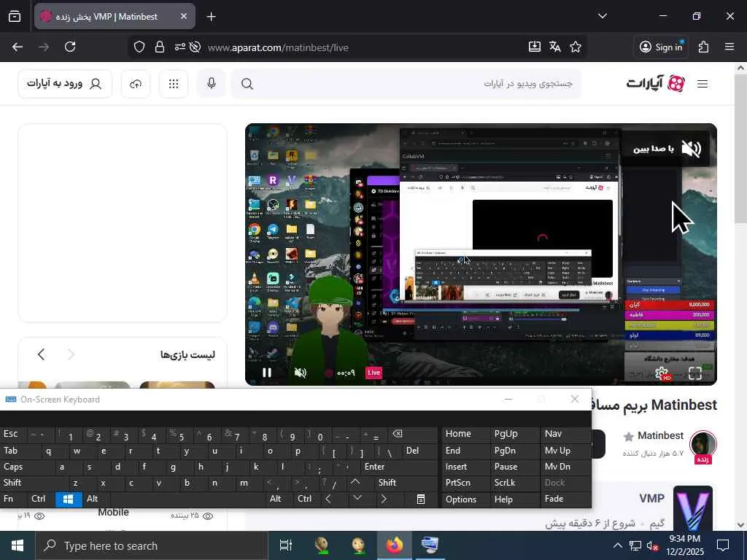Toggle left Ctrl on on-screen keyboard
This screenshot has width=747, height=560.
tap(41, 499)
